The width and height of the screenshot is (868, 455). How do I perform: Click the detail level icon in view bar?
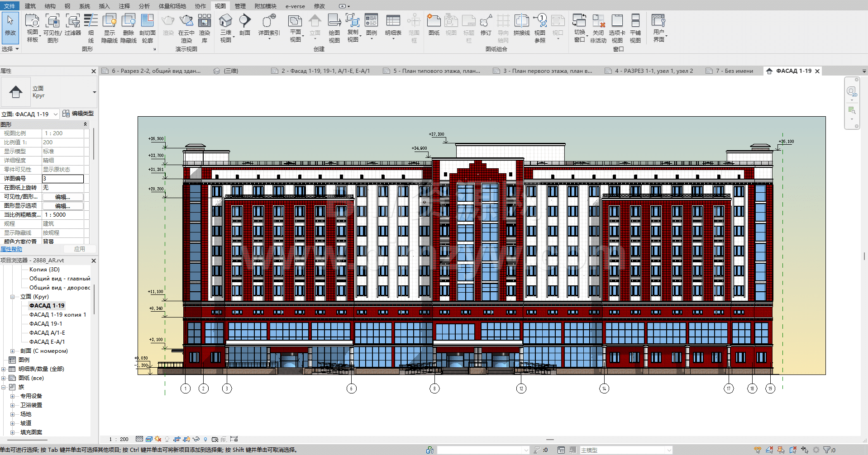pyautogui.click(x=139, y=439)
